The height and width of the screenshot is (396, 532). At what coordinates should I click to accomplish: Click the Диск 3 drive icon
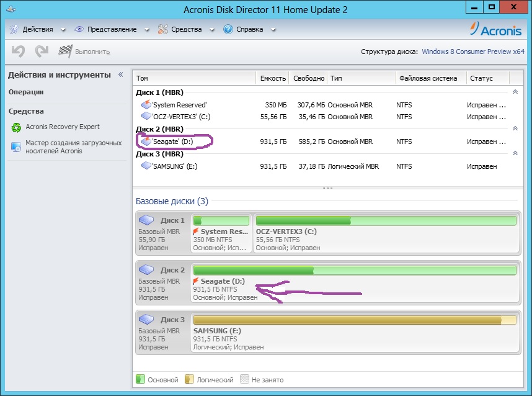pos(146,319)
